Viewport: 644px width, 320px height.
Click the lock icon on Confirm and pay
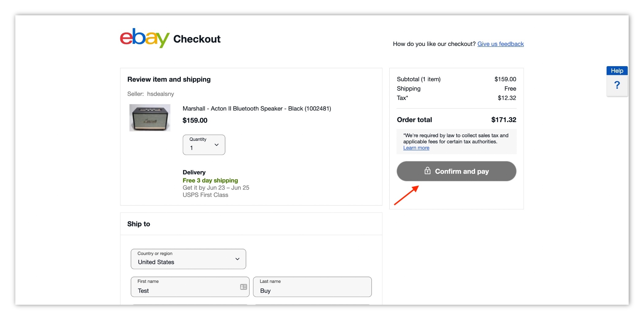427,171
